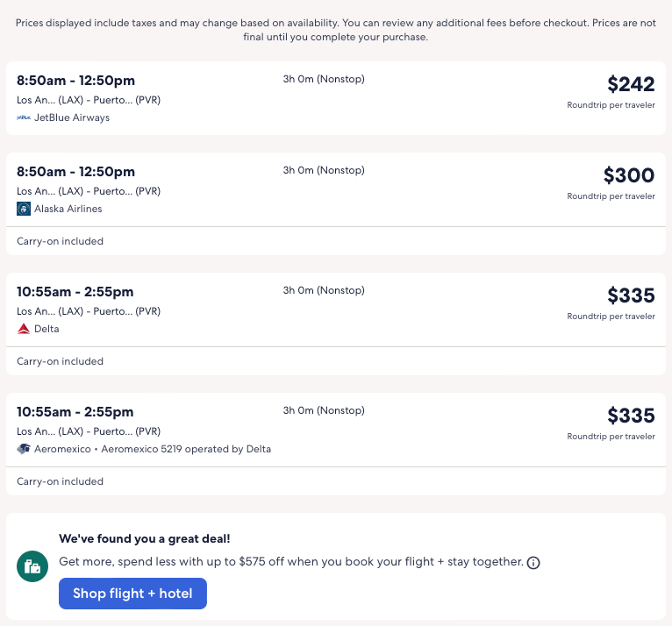Select the $242 JetBlue flight price
672x626 pixels.
click(x=631, y=84)
